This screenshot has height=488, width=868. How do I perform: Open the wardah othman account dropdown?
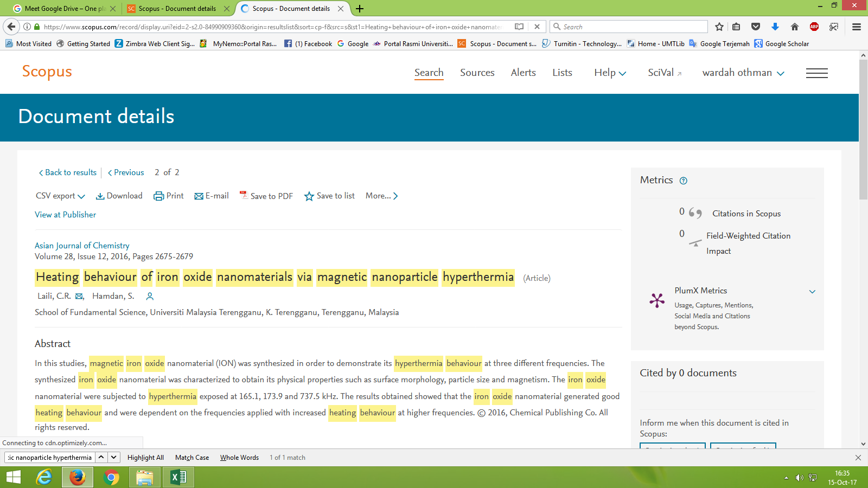743,73
